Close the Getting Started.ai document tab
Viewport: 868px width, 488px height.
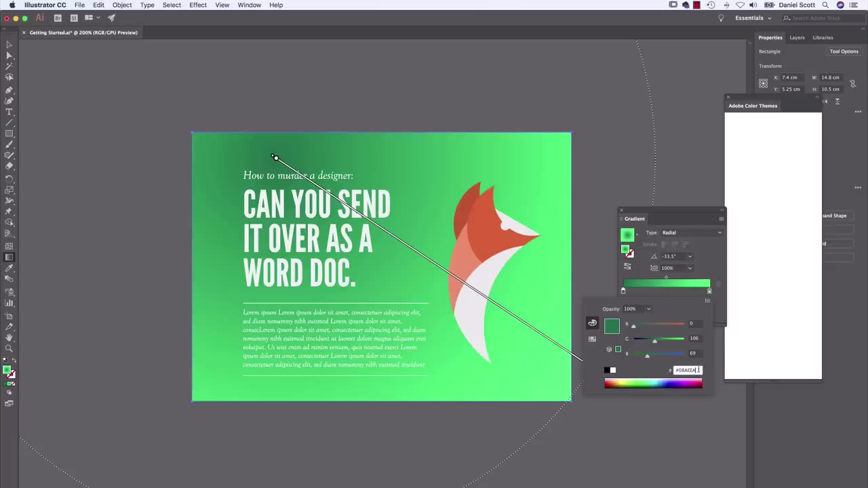point(24,33)
